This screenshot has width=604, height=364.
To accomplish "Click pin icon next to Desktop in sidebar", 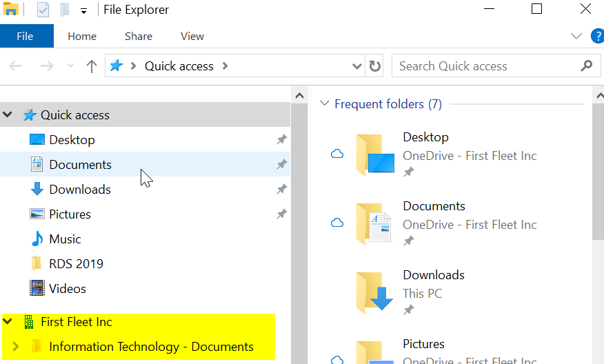I will pyautogui.click(x=281, y=139).
